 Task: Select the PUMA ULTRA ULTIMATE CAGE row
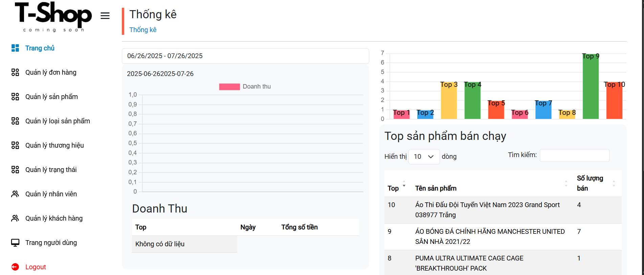[503, 263]
